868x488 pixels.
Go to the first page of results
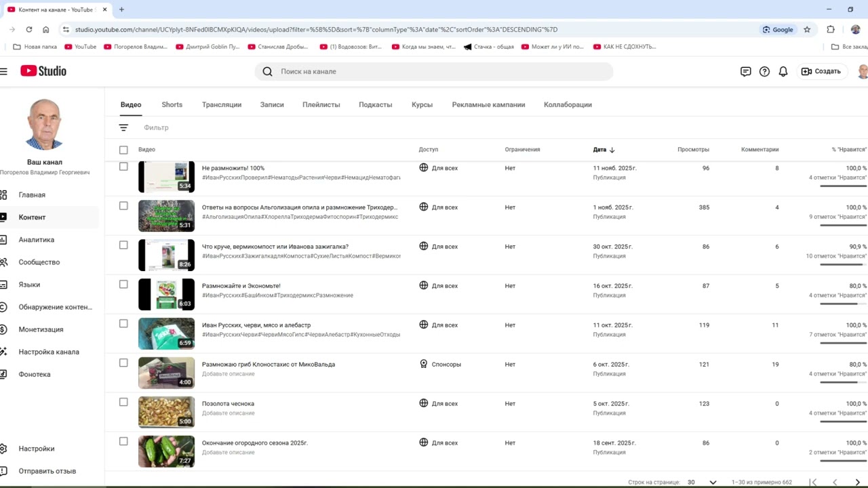coord(813,482)
